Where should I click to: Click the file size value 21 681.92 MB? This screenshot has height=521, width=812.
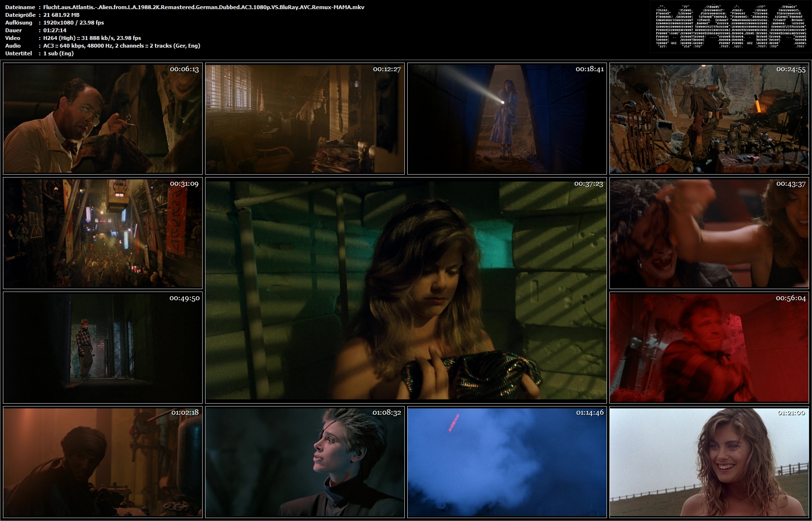[62, 15]
